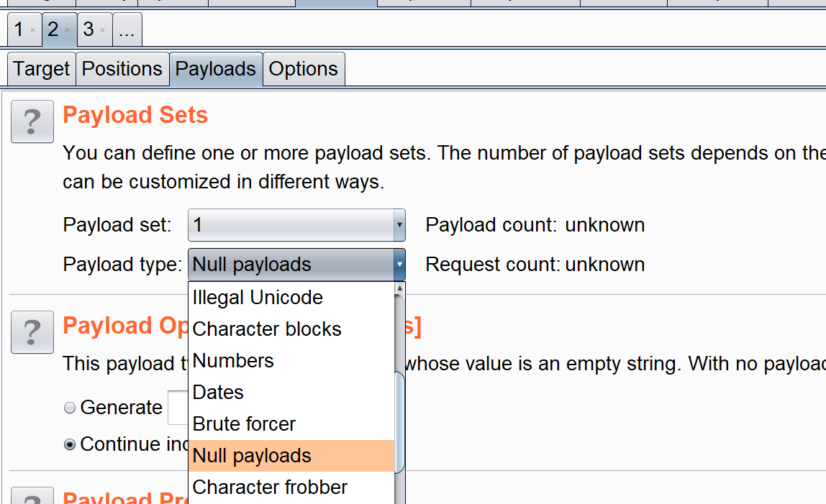
Task: Close Intruder tab 1
Action: tap(32, 30)
